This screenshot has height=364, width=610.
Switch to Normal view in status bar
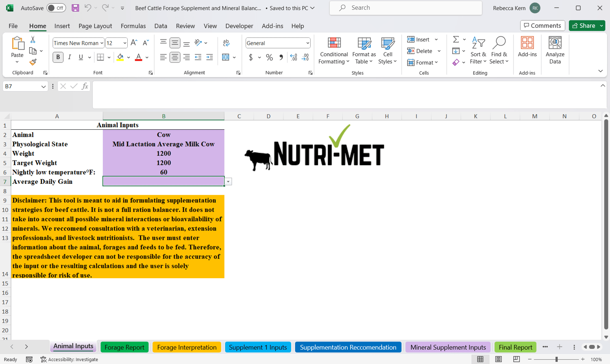click(x=480, y=360)
